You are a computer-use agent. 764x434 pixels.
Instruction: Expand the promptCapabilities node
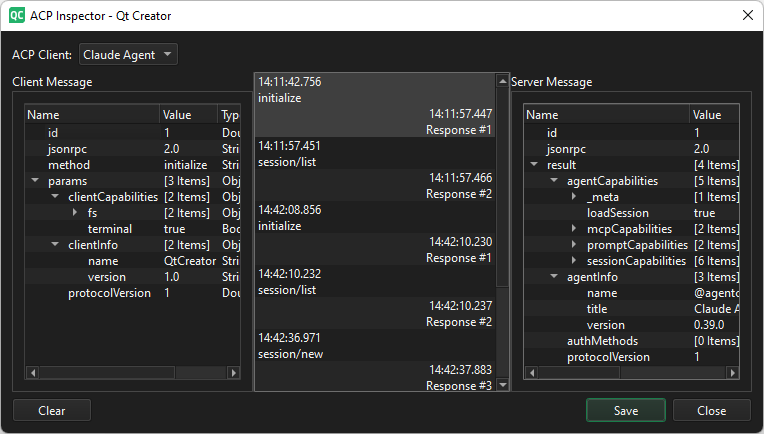click(x=574, y=245)
